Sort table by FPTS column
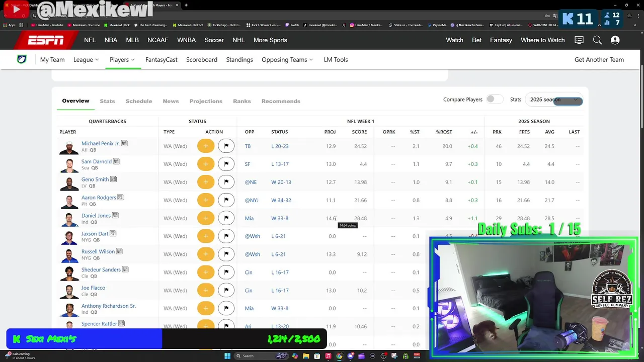Viewport: 644px width, 362px height. pos(524,132)
